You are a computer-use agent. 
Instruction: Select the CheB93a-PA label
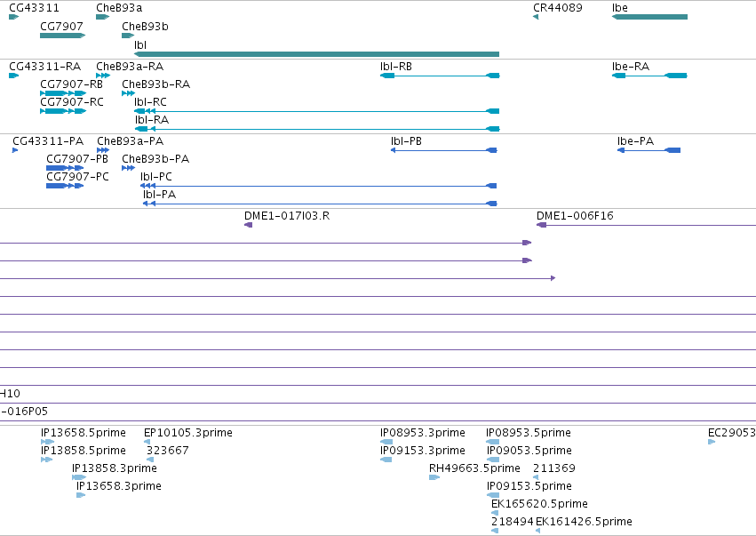(131, 140)
